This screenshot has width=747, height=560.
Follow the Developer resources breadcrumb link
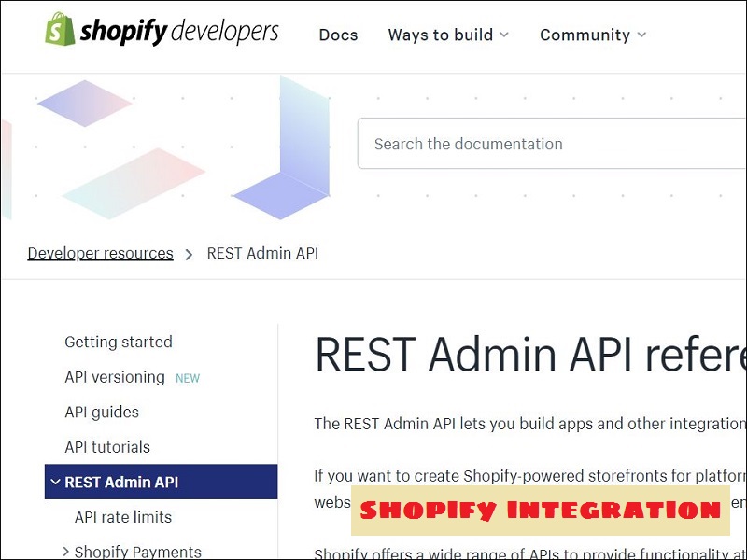(100, 253)
